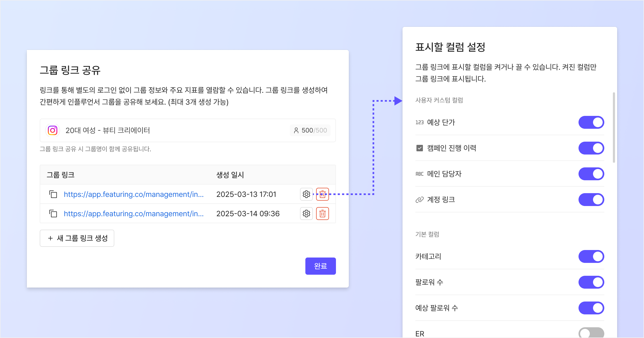Disable the 메인 담당자 column
Image resolution: width=644 pixels, height=338 pixels.
coord(591,174)
